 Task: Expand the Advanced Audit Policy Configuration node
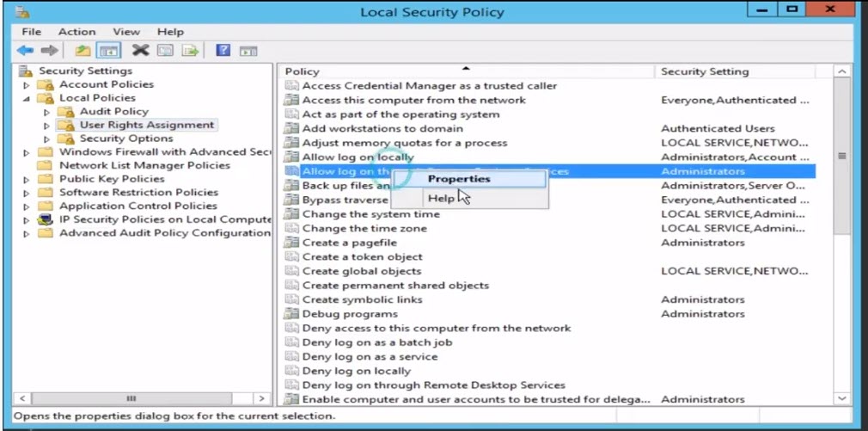(26, 234)
